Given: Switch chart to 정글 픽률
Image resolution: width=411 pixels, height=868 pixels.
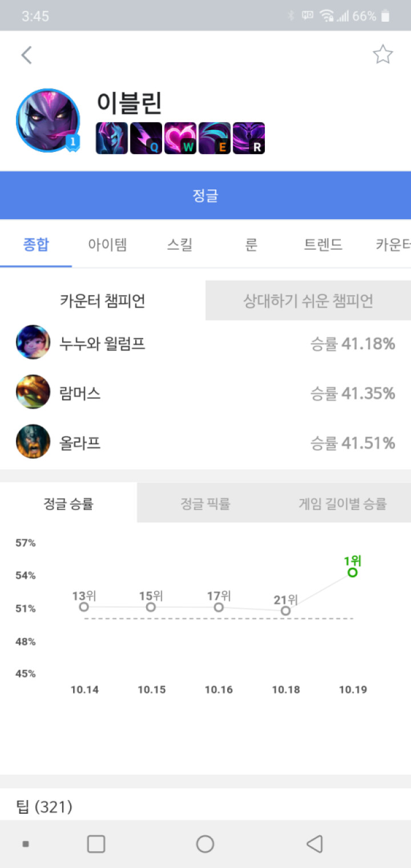Looking at the screenshot, I should pyautogui.click(x=205, y=503).
